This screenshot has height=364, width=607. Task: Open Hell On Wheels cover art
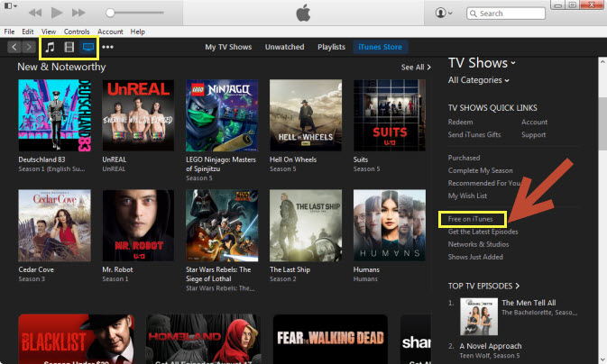306,115
